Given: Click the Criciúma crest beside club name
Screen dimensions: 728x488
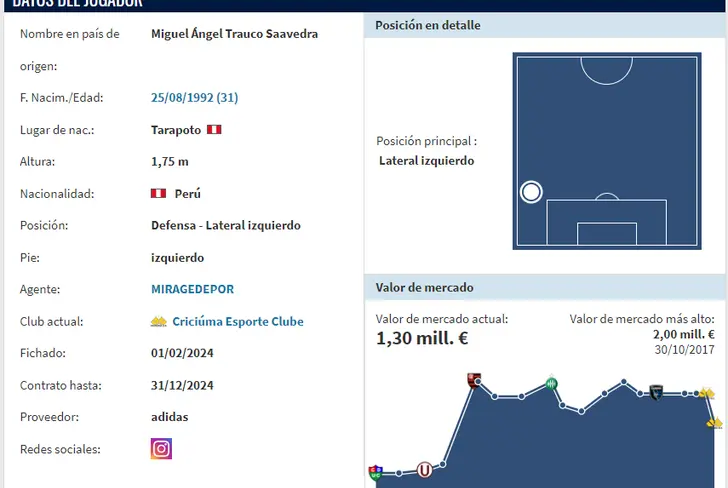Looking at the screenshot, I should point(158,321).
